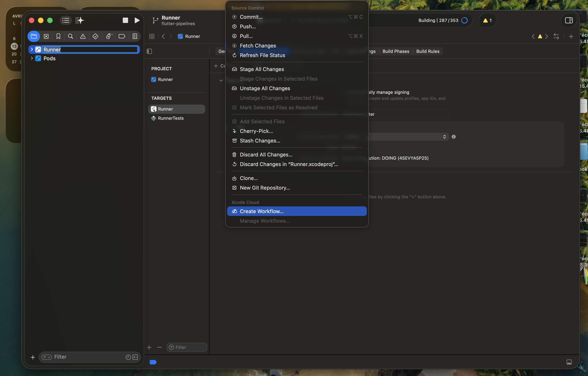The height and width of the screenshot is (376, 588).
Task: Click the navigator Filter field
Action: coord(90,357)
